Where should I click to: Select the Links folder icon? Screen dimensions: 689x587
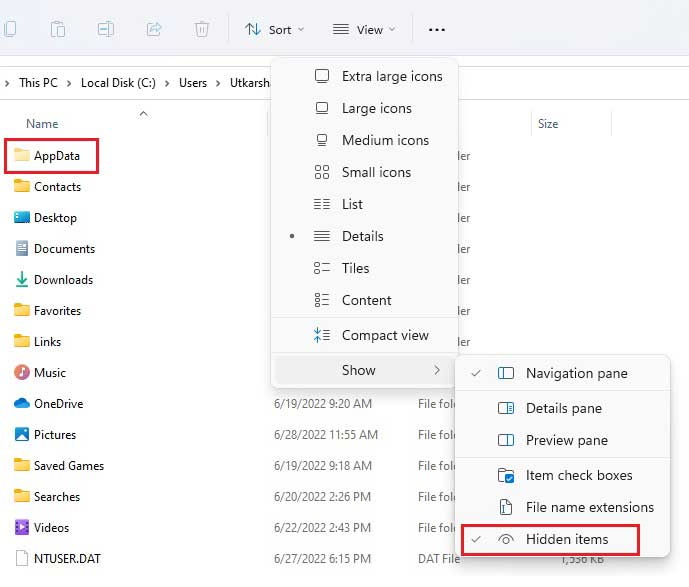(x=22, y=341)
